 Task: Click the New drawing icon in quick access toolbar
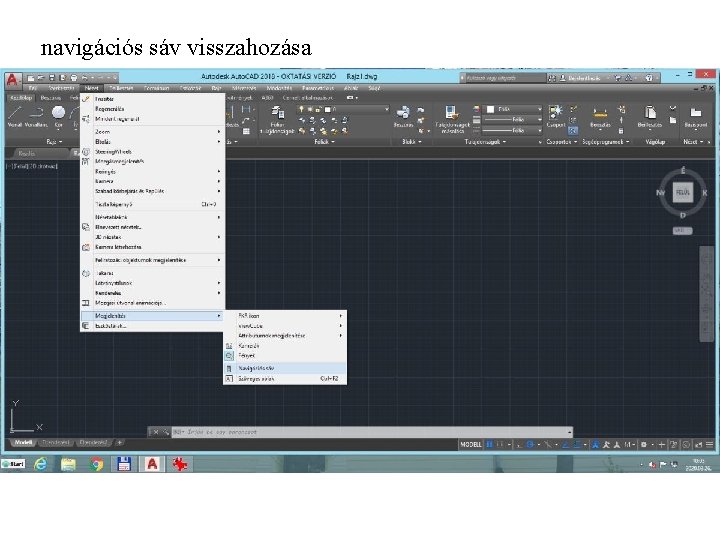coord(31,78)
